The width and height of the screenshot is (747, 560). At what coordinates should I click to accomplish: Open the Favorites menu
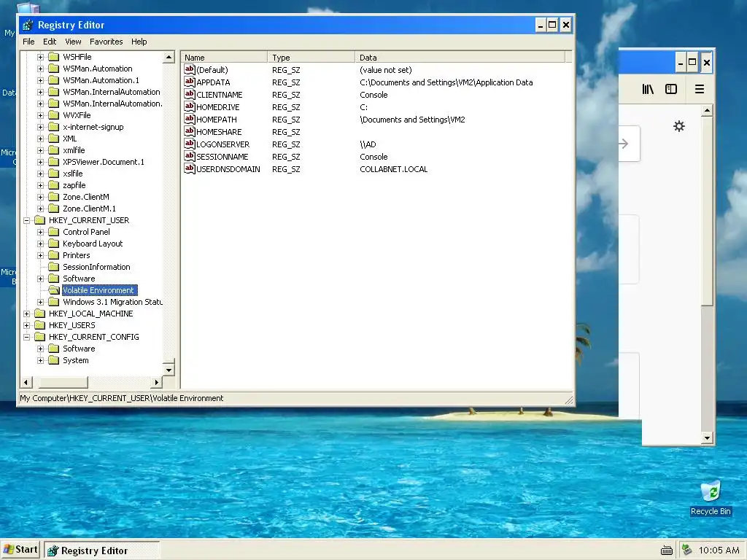pos(107,42)
